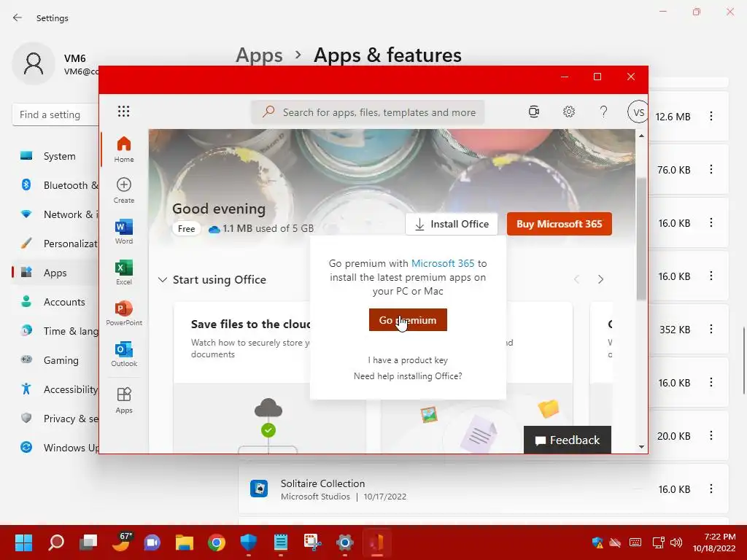Select Apps in Settings sidebar

coord(55,273)
